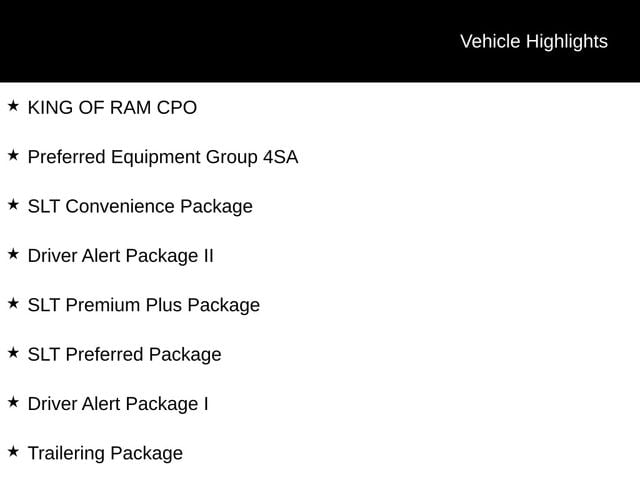Click the star beside SLT Preferred Package
Viewport: 640px width, 480px height.
13,353
